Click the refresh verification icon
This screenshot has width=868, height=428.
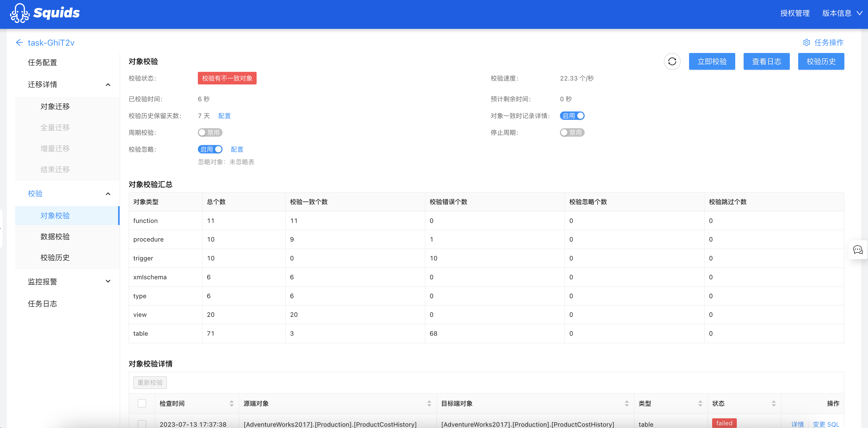tap(672, 61)
